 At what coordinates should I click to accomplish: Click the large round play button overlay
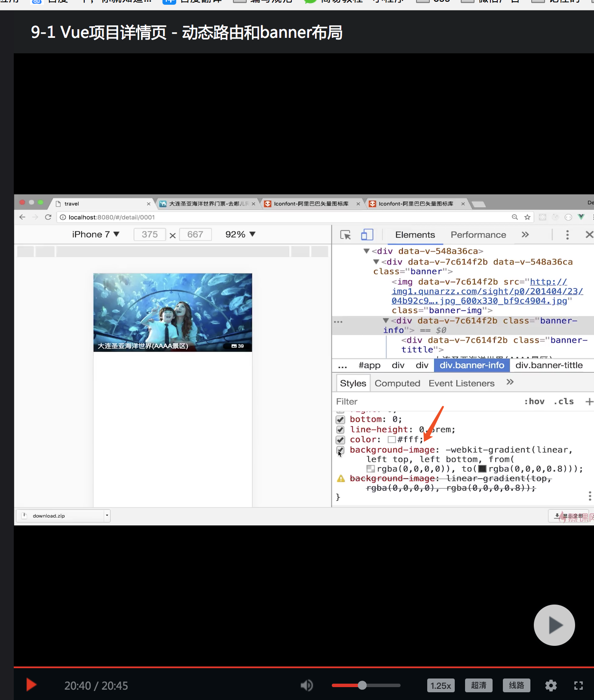[x=554, y=625]
